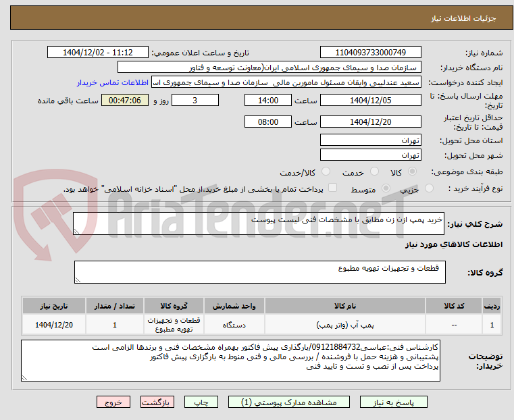Click the توضیحات خریدار text area
This screenshot has height=420, width=514.
230,361
